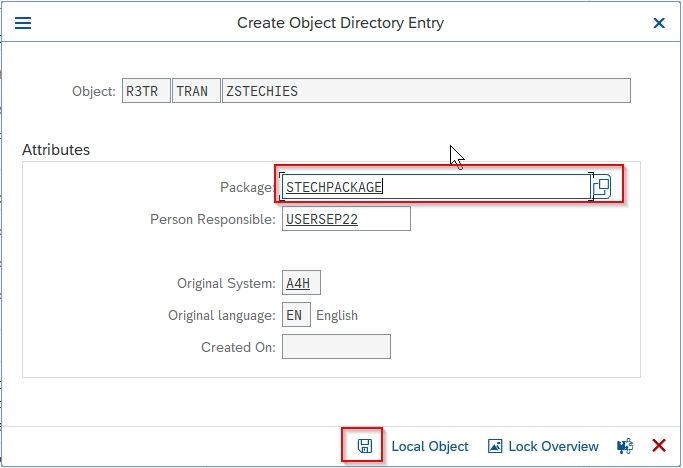Click the Original language field EN
Screen dimensions: 683x468
[296, 315]
